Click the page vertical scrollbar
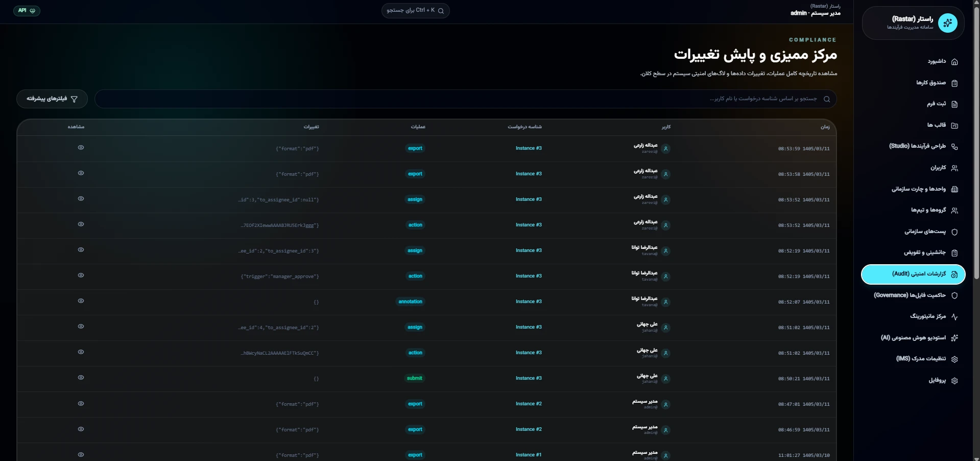Image resolution: width=980 pixels, height=461 pixels. point(976,143)
